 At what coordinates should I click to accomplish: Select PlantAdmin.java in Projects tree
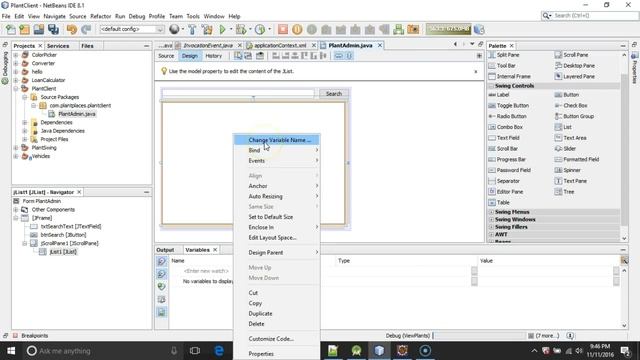coord(77,114)
